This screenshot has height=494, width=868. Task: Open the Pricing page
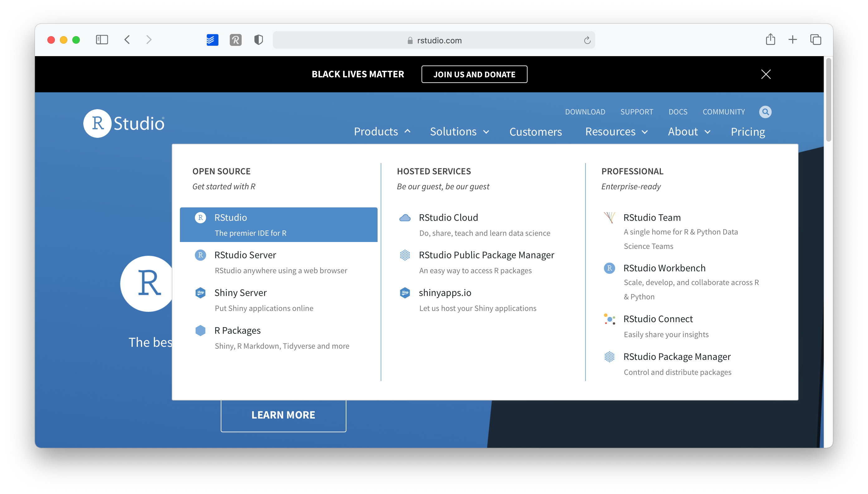pos(748,132)
